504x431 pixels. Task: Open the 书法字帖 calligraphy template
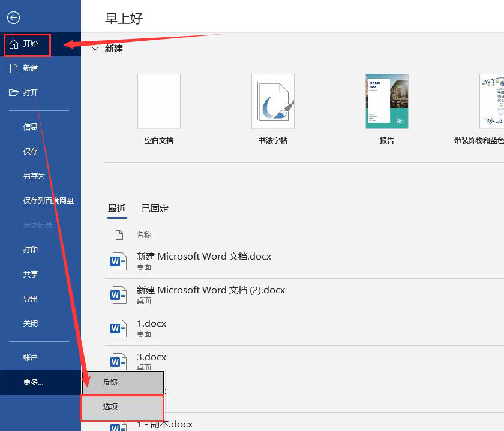[x=273, y=101]
